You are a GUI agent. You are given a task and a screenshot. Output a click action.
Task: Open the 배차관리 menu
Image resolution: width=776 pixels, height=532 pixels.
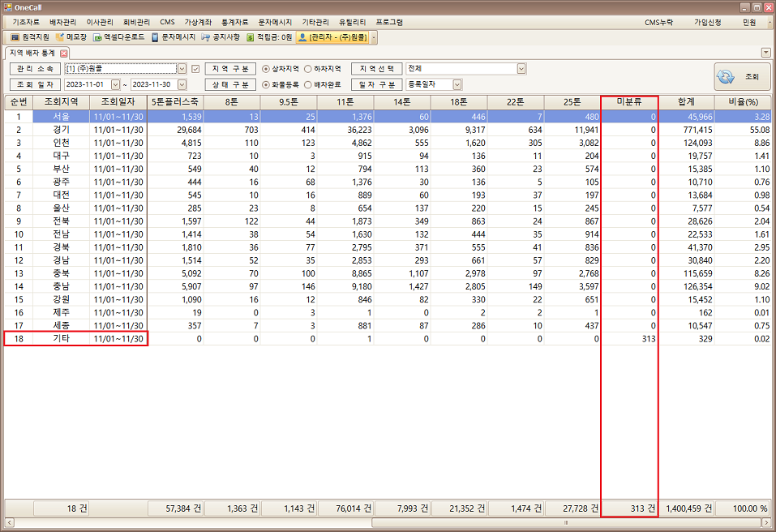(63, 22)
